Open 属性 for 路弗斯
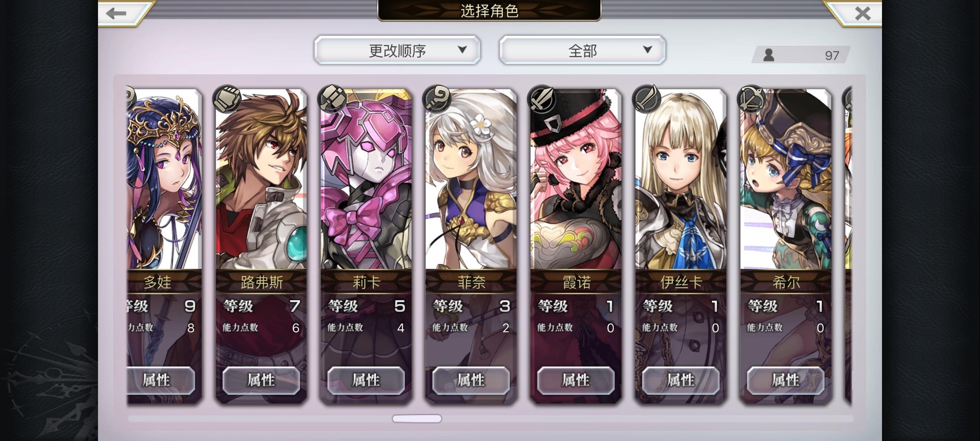 pyautogui.click(x=261, y=380)
